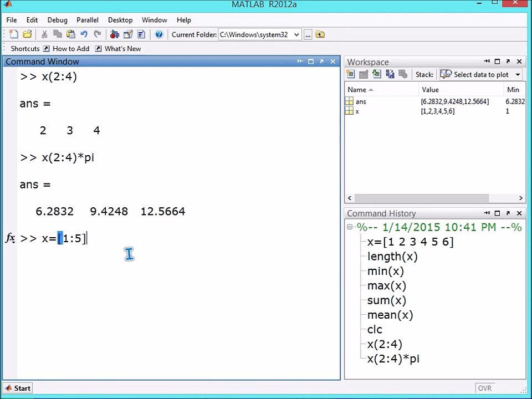
Task: Open the How to Add shortcut
Action: [x=66, y=49]
